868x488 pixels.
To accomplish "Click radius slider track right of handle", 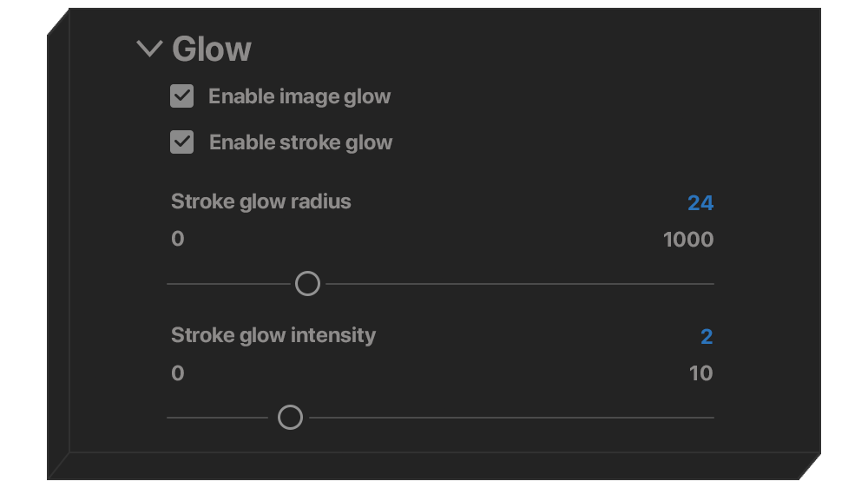I will tap(519, 284).
